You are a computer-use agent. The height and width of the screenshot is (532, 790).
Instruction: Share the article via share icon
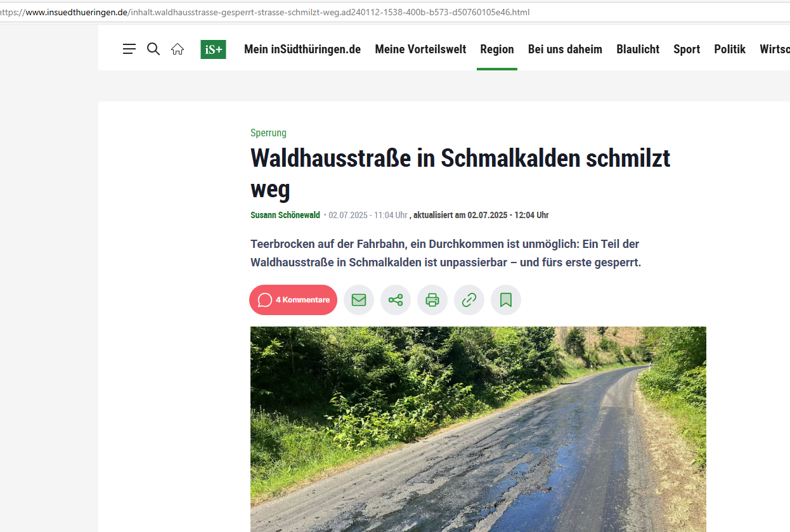point(396,300)
